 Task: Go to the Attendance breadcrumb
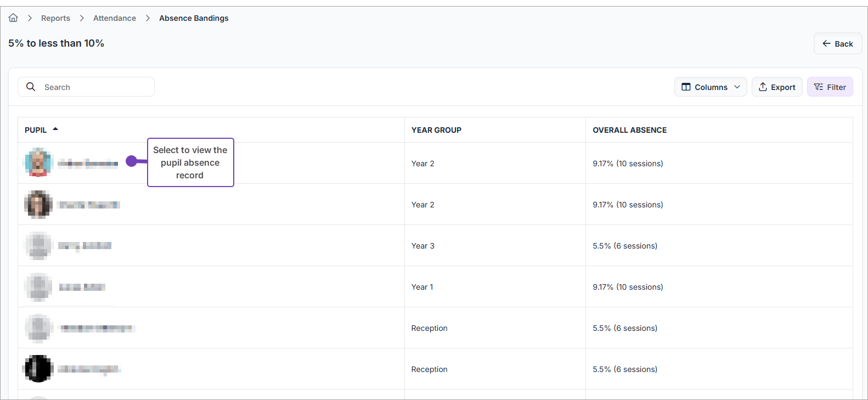tap(114, 18)
